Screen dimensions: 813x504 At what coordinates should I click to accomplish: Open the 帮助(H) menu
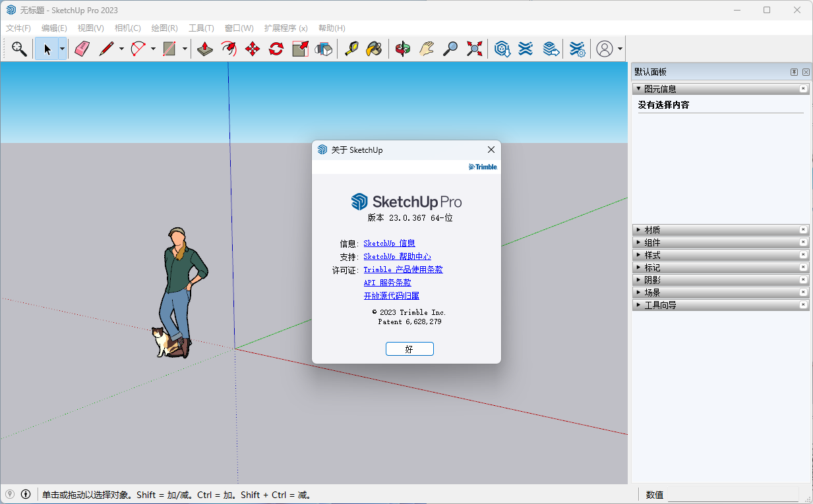(x=332, y=28)
